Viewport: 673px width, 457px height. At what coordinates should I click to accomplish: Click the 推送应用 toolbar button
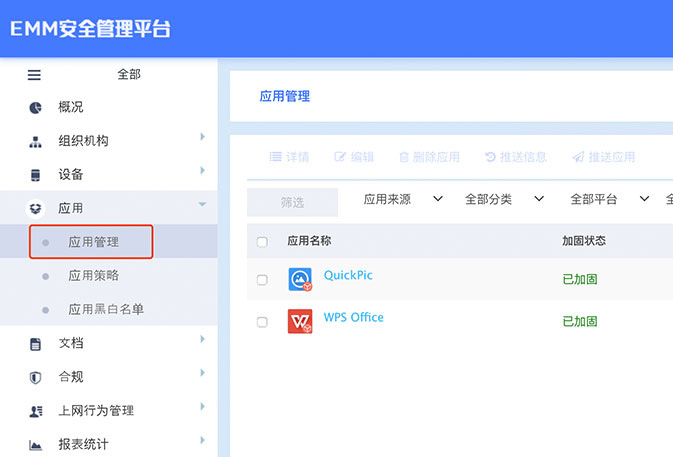coord(603,157)
